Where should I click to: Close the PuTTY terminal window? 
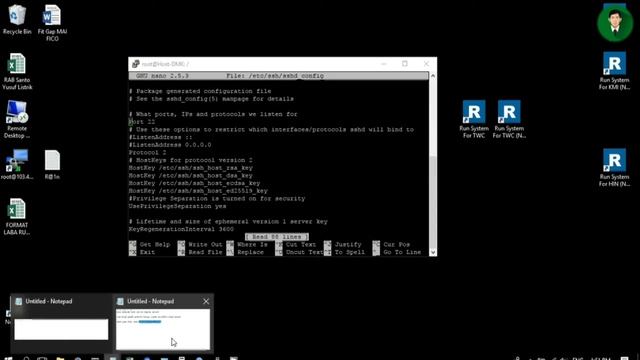[x=426, y=64]
